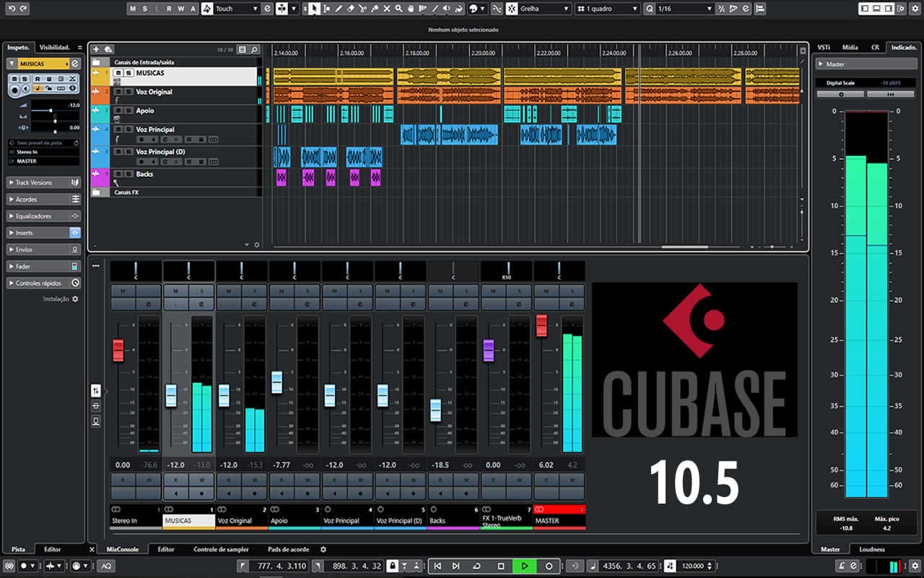Click the Add Track plus icon
This screenshot has width=924, height=578.
point(97,49)
